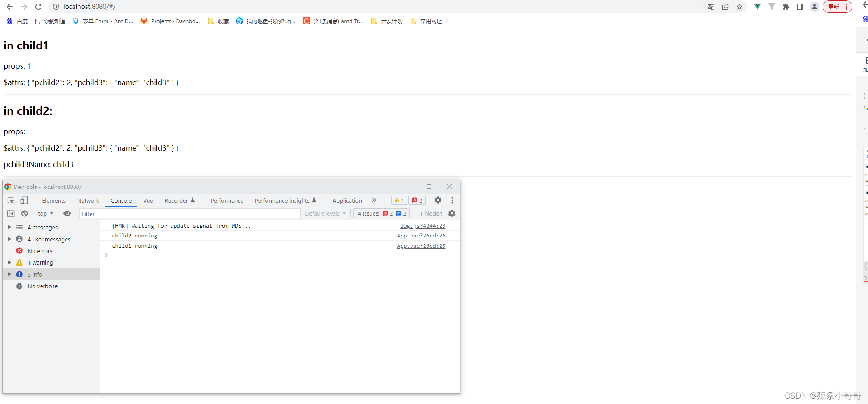Open the top JavaScript context dropdown
868x404 pixels.
pyautogui.click(x=45, y=214)
